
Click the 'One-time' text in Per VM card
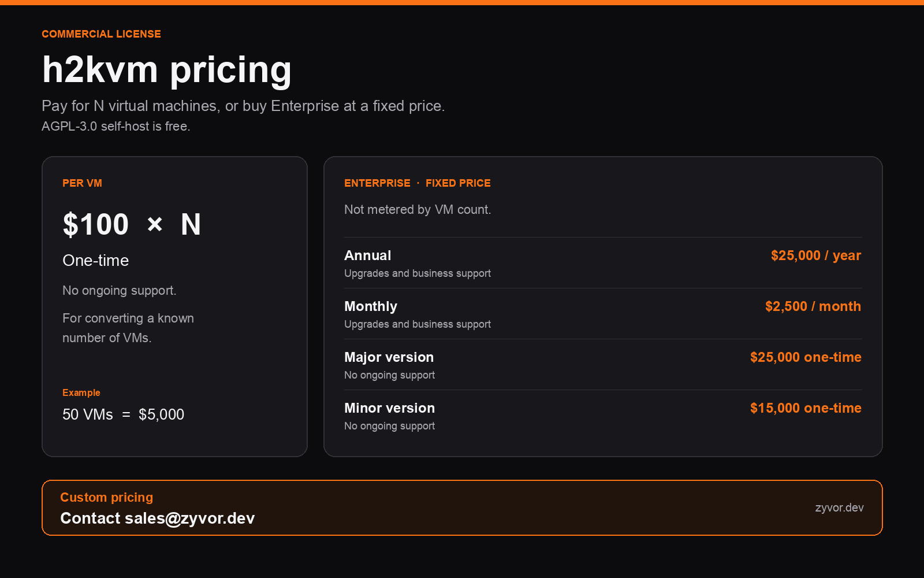[95, 261]
